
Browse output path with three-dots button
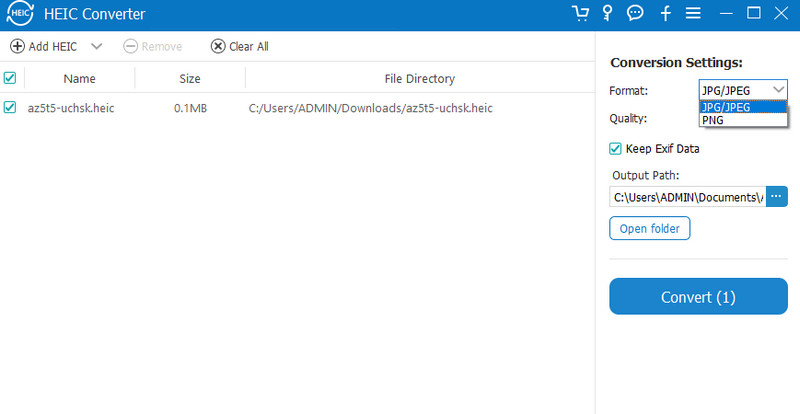[777, 197]
